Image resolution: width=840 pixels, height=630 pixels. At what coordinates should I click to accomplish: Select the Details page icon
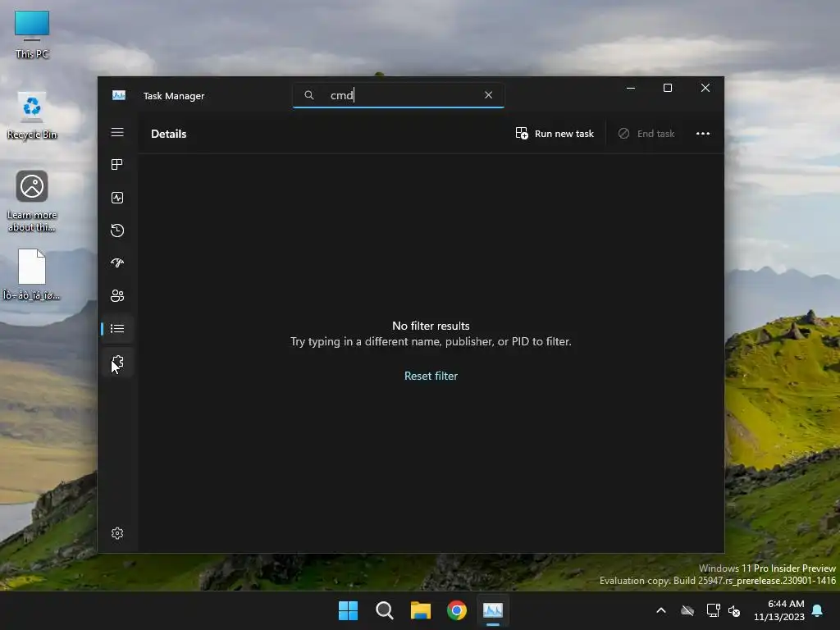[x=116, y=328]
